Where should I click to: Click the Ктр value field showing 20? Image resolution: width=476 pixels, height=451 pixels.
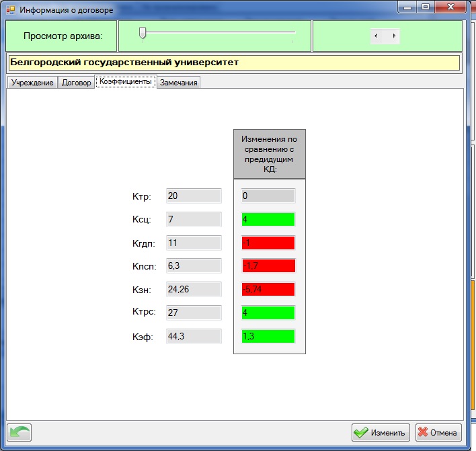click(194, 196)
